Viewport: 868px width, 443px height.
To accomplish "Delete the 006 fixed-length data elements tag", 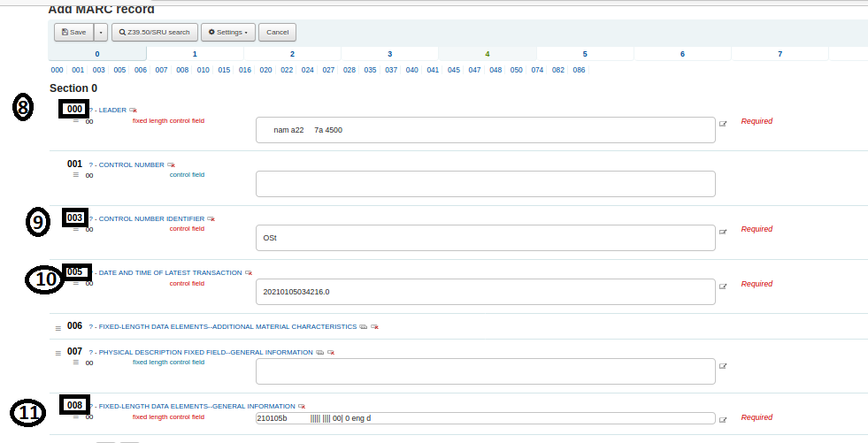I will click(x=375, y=327).
